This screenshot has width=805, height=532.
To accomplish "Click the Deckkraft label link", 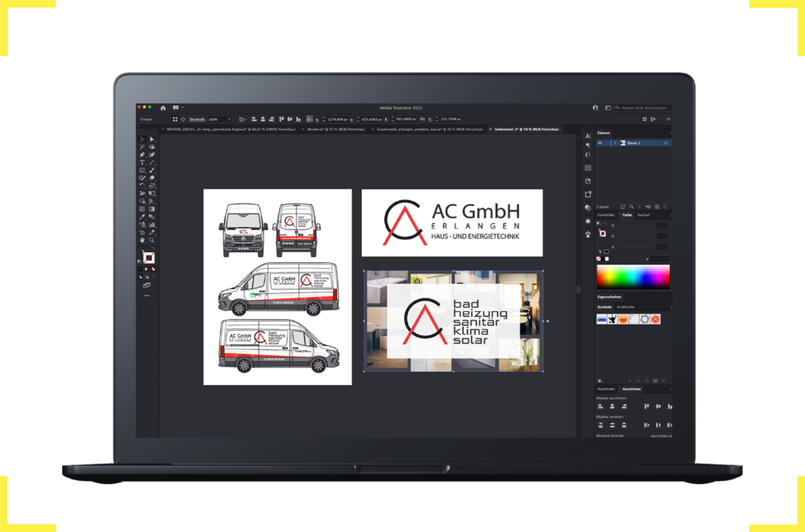I will [197, 119].
